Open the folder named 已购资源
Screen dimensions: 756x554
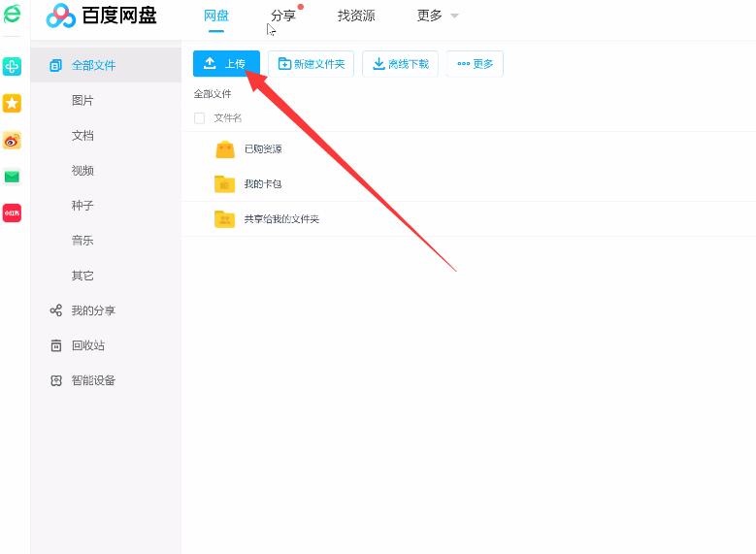click(263, 149)
